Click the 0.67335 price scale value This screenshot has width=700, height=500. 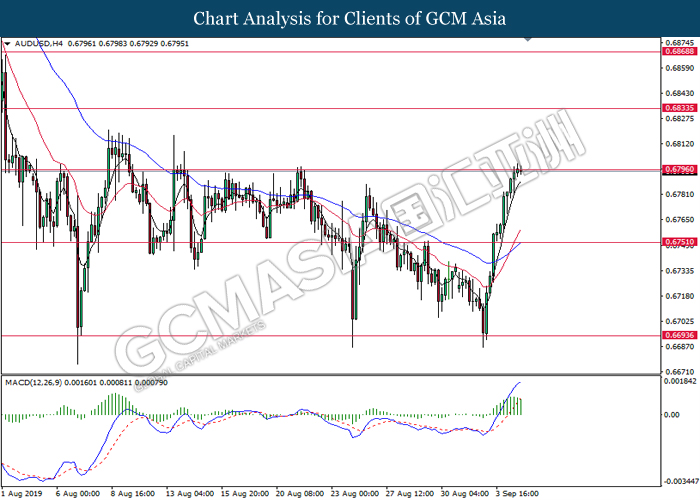679,271
